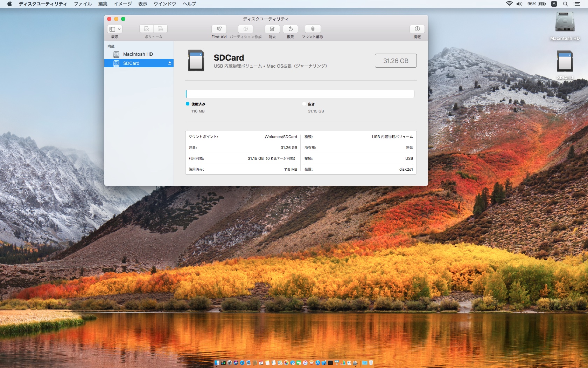
Task: Unmount the volume via マウント解除
Action: pyautogui.click(x=313, y=29)
